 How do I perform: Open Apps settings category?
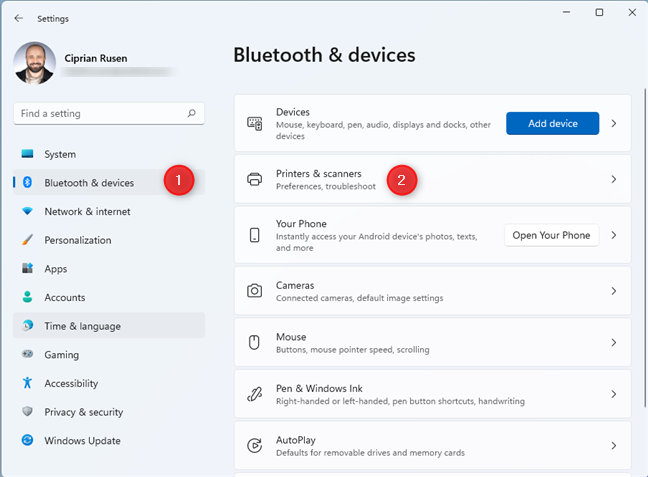click(109, 268)
